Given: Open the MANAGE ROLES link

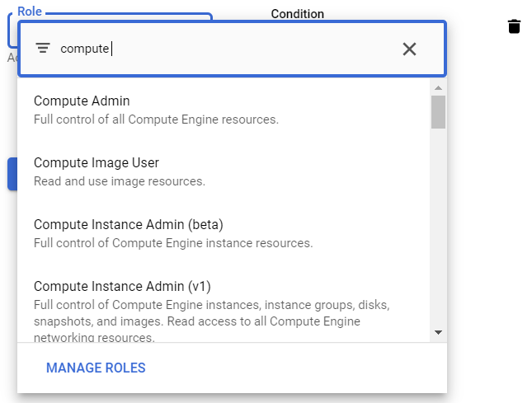Looking at the screenshot, I should tap(96, 368).
